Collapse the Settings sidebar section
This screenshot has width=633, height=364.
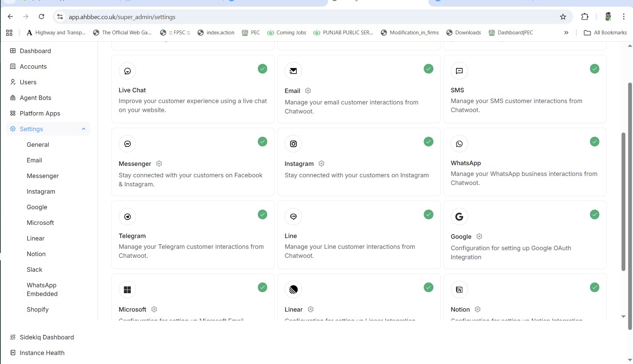(83, 129)
